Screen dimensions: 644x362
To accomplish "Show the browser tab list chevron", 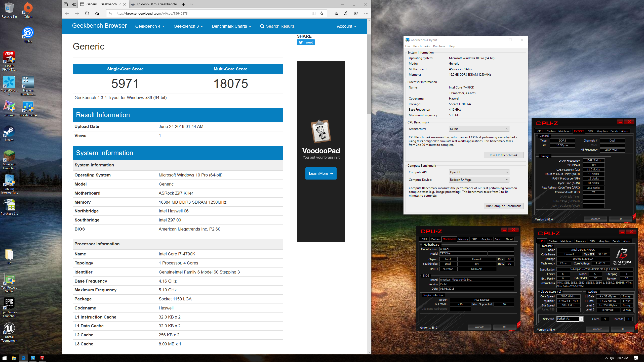I will (x=192, y=4).
